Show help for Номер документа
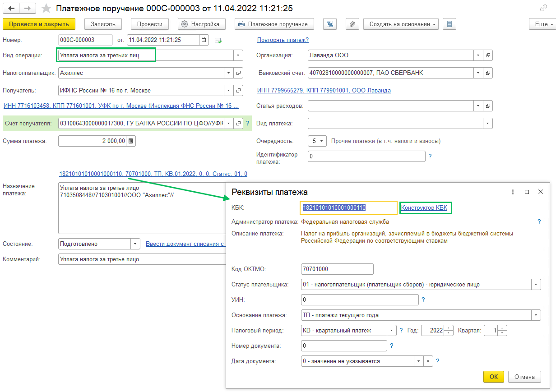The width and height of the screenshot is (556, 392). (391, 346)
